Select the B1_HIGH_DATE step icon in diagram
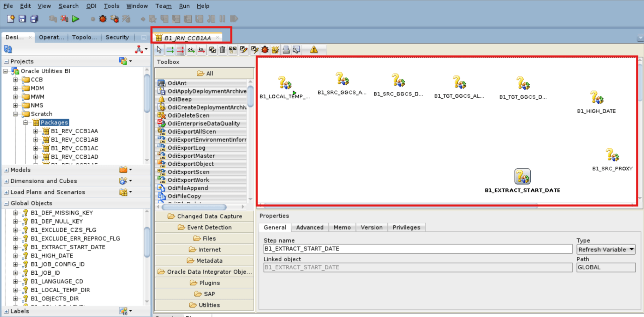644x317 pixels. tap(597, 97)
